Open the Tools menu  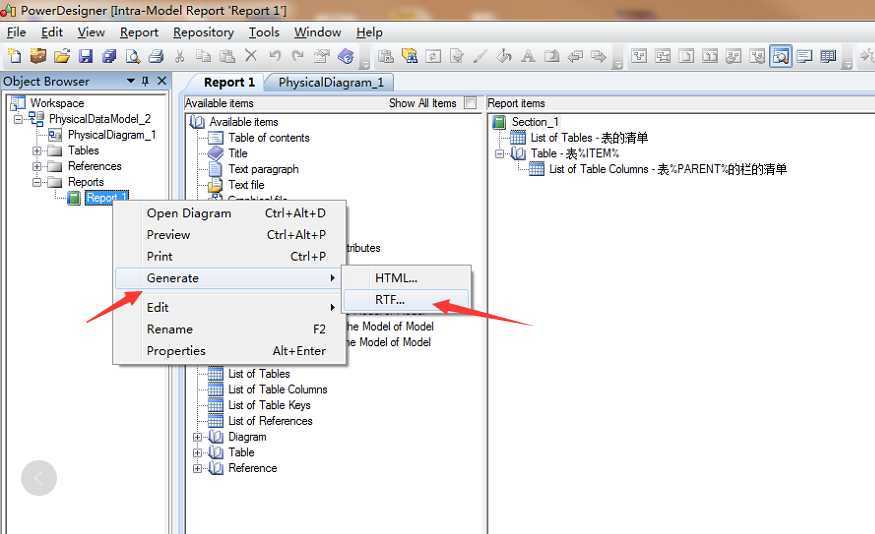[x=264, y=32]
